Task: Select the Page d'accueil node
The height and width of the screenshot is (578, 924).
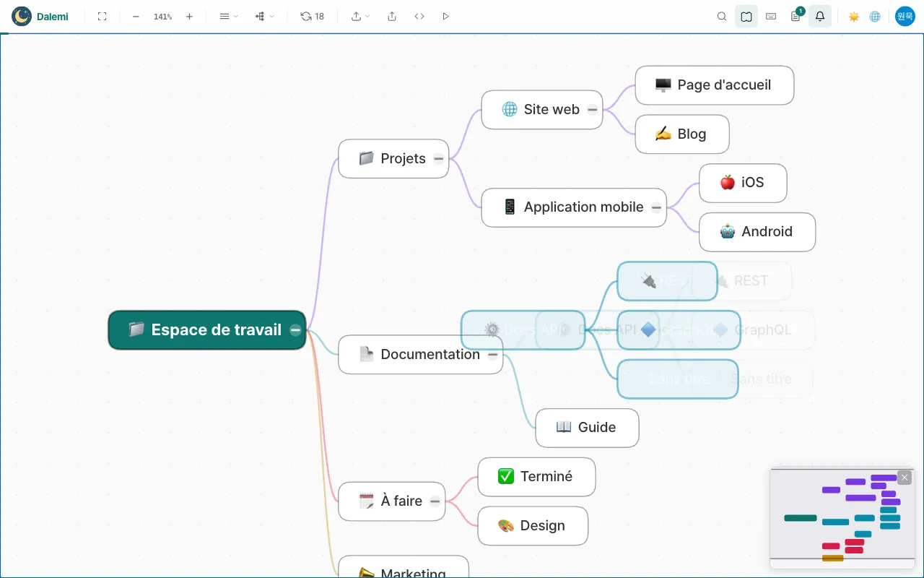Action: pos(715,85)
